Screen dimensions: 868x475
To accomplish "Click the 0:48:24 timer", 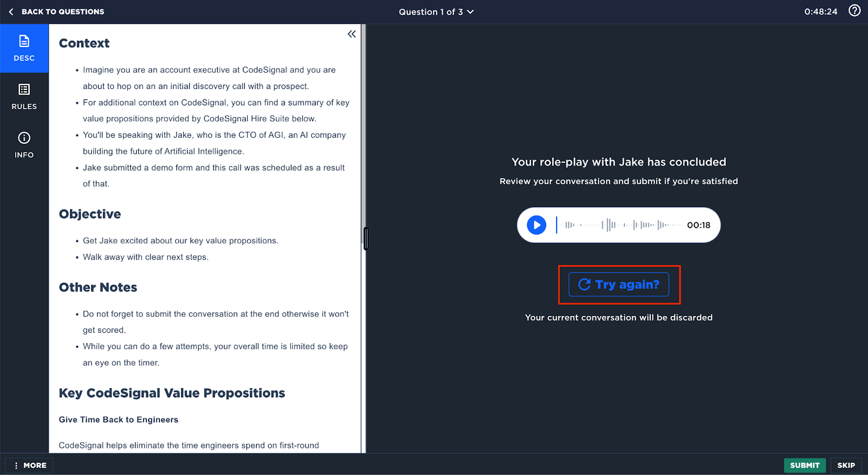I will (x=821, y=11).
